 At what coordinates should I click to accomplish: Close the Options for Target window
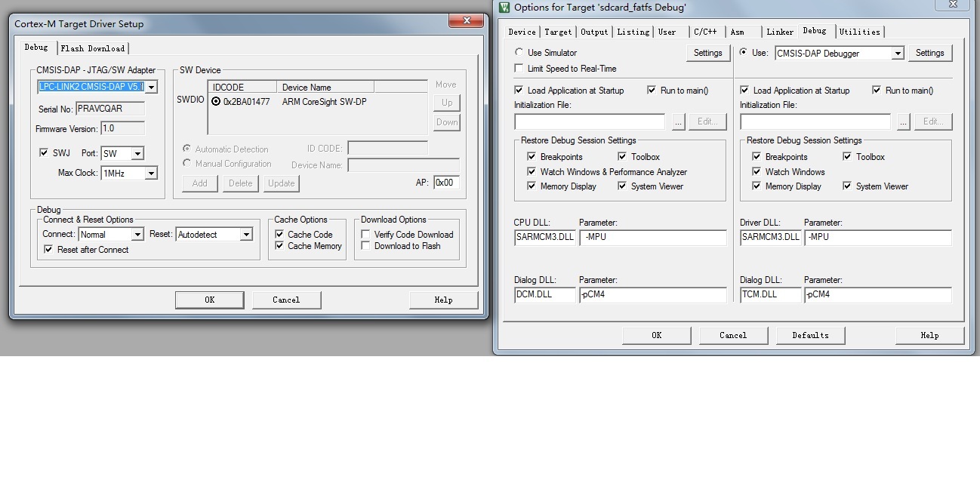tap(951, 5)
